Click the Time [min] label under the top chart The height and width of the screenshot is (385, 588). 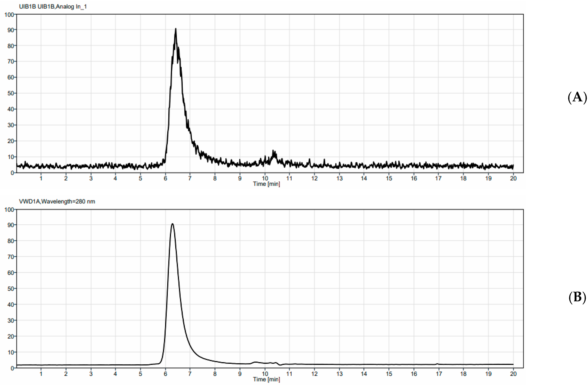(x=266, y=184)
